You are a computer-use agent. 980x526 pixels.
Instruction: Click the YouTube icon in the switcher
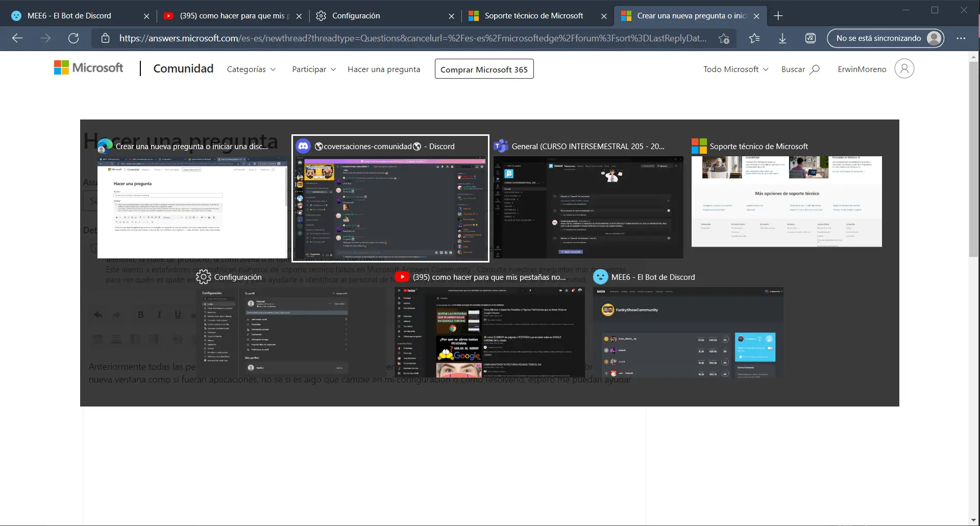coord(402,277)
